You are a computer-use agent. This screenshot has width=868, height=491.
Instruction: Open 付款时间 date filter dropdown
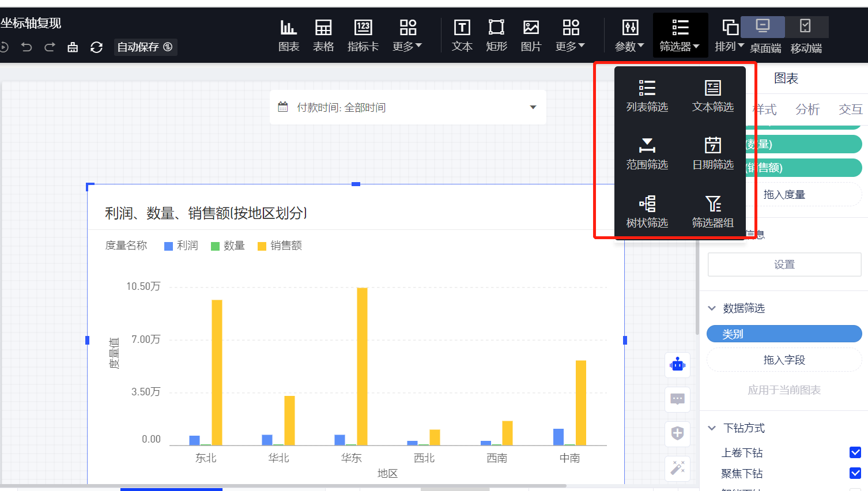click(408, 107)
